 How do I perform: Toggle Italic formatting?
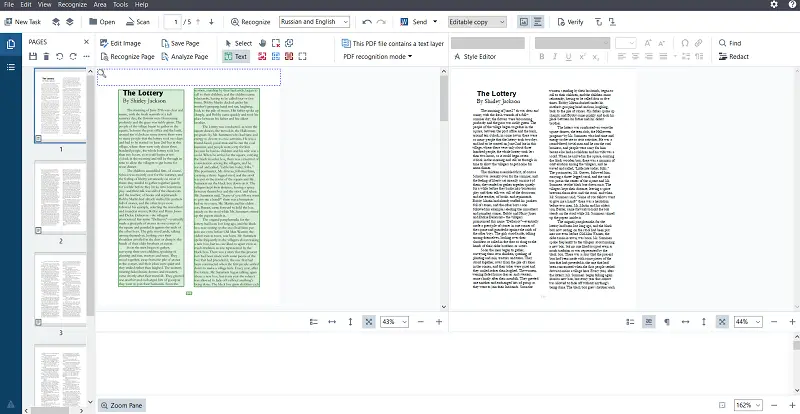coord(555,57)
